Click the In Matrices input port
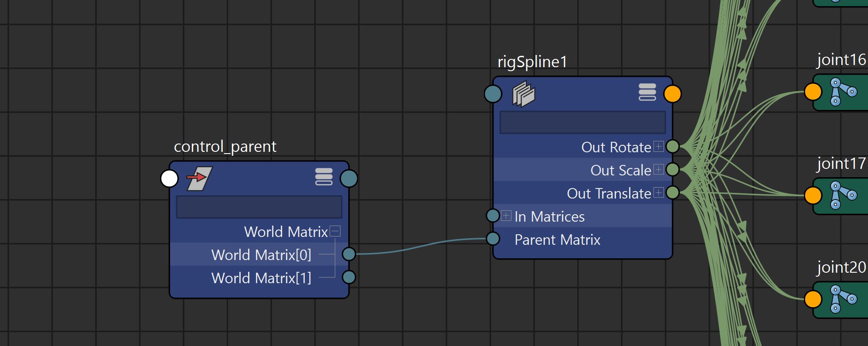 493,216
